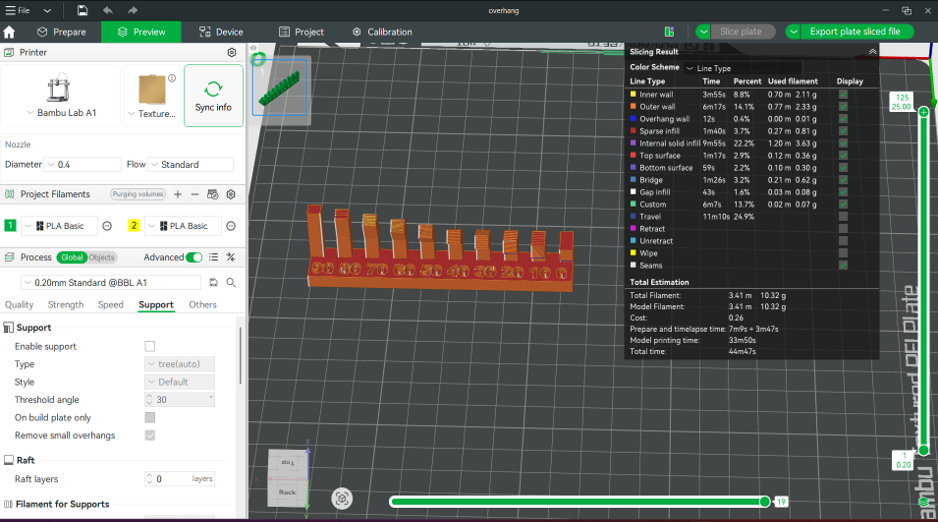Remove a project filament with minus icon
Viewport: 938px width, 522px height.
tap(194, 194)
